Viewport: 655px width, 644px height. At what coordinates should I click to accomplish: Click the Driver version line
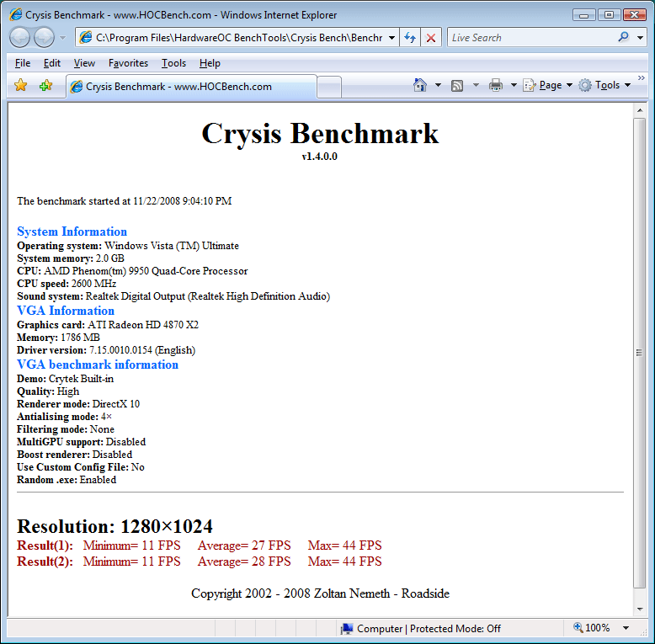(x=106, y=350)
